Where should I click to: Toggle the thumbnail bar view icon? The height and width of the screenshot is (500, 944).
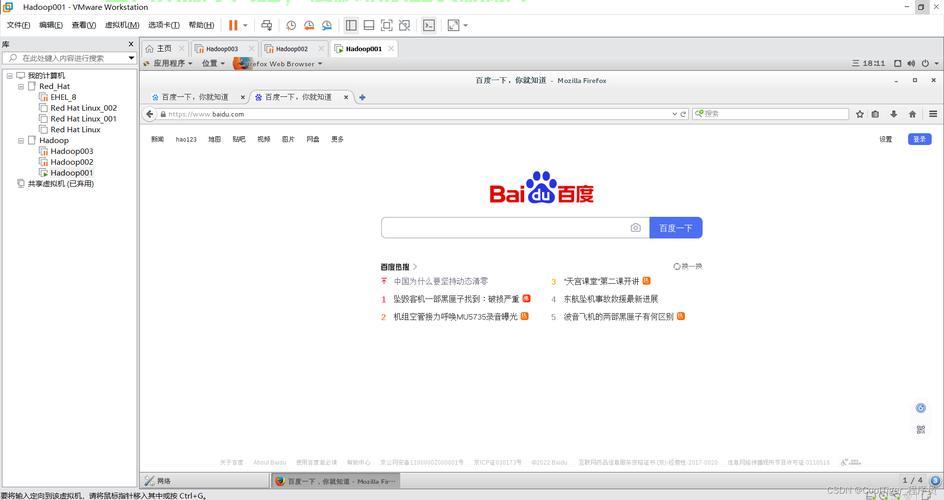369,25
